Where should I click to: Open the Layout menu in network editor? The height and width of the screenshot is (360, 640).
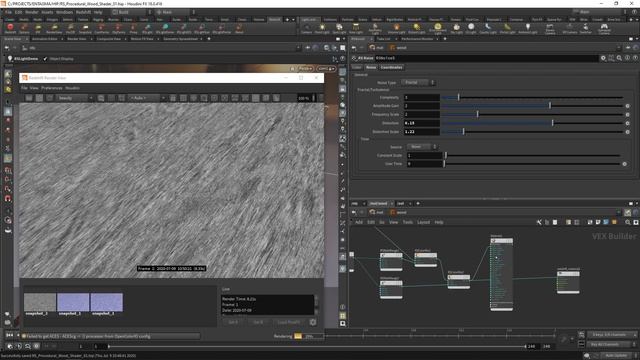(x=423, y=222)
